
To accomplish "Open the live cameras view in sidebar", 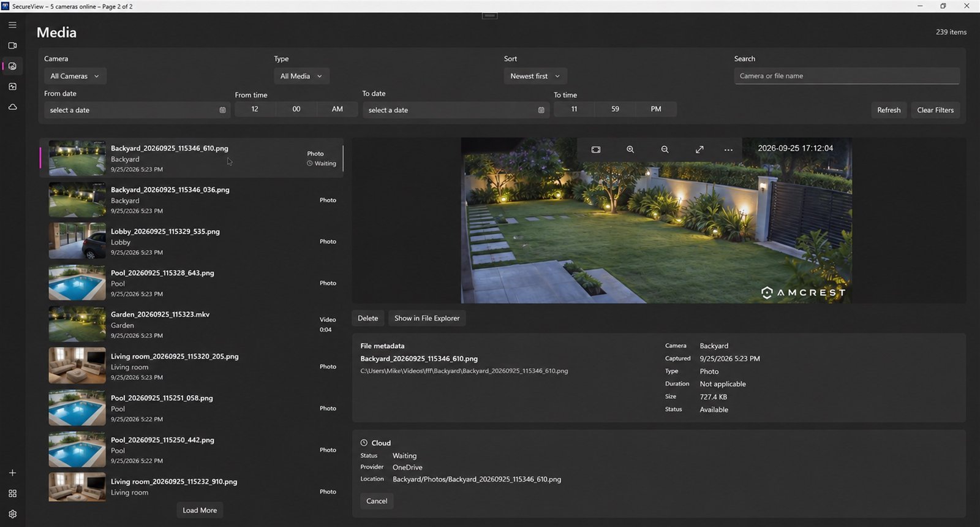I will pos(12,45).
